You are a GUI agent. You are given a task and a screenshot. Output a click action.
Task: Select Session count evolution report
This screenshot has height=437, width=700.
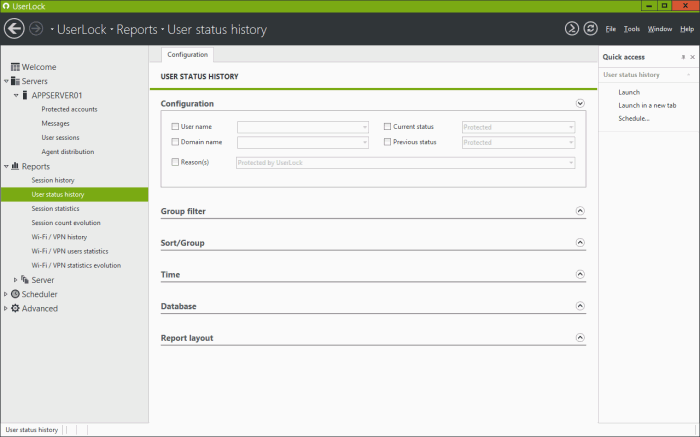[x=66, y=223]
